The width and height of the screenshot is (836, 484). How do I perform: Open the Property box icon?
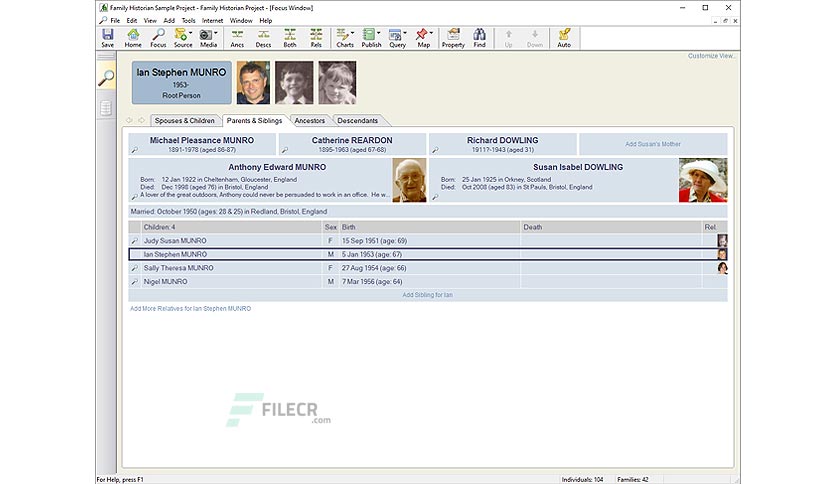pyautogui.click(x=453, y=38)
